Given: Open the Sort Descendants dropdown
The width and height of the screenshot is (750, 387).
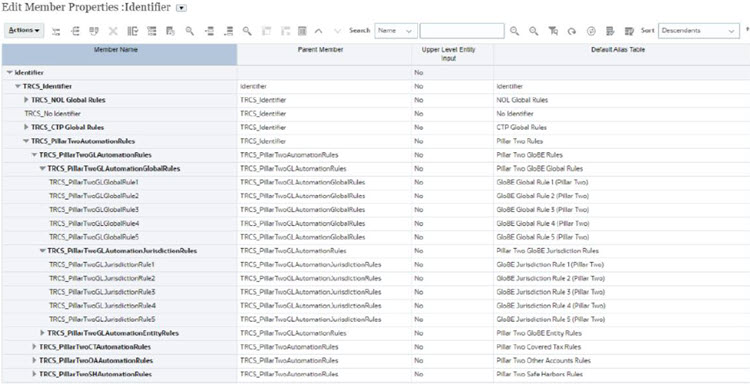Looking at the screenshot, I should pos(699,31).
